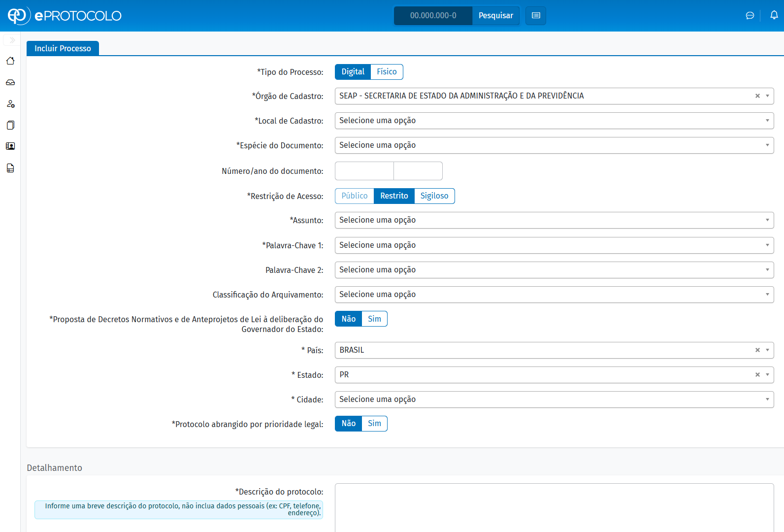Click the user settings icon in sidebar
The height and width of the screenshot is (532, 784).
click(x=10, y=104)
